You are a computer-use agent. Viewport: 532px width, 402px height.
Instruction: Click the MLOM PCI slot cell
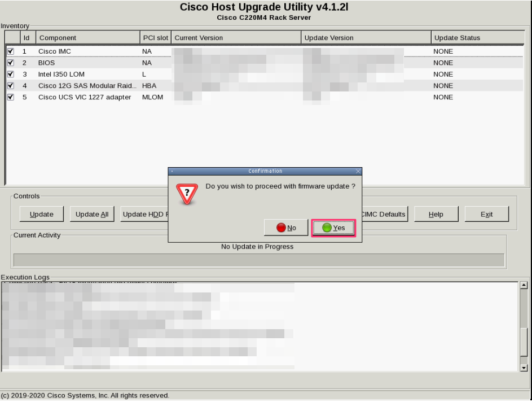pos(152,98)
